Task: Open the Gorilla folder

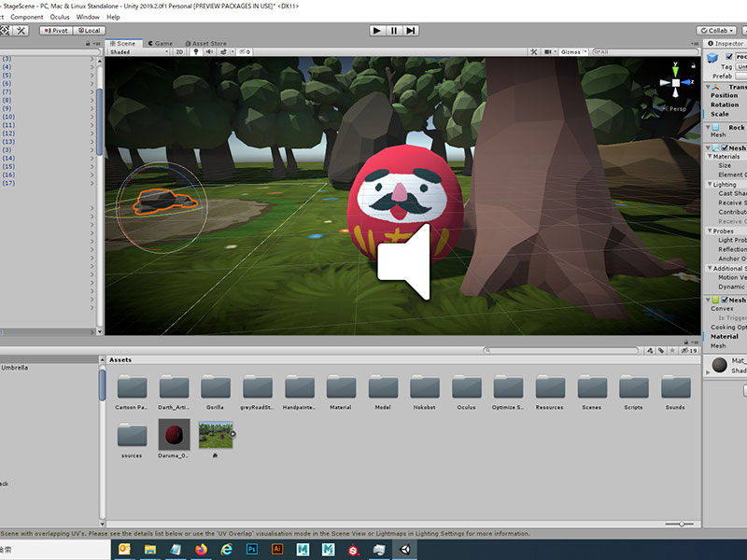Action: coord(216,392)
